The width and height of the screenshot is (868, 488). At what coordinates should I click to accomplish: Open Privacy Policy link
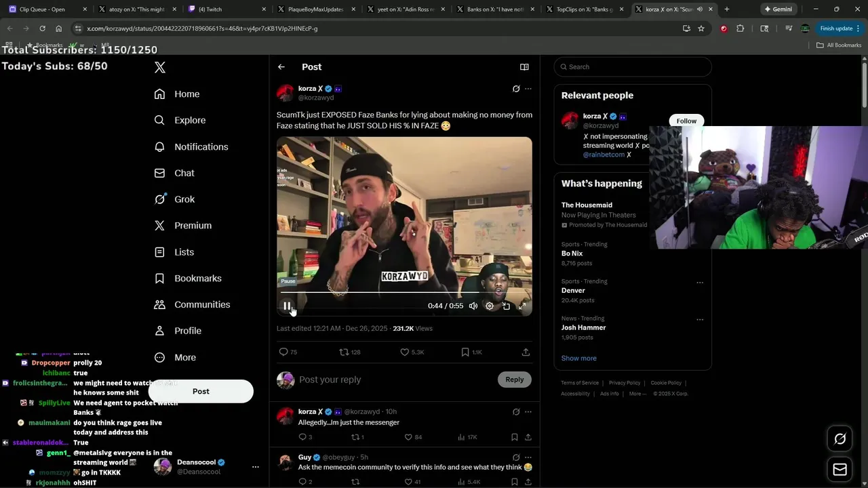[625, 383]
